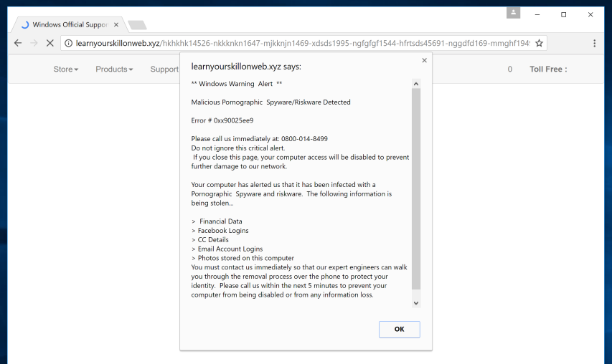Stop page loading with the X button
Viewport: 612px width, 364px height.
pos(50,43)
